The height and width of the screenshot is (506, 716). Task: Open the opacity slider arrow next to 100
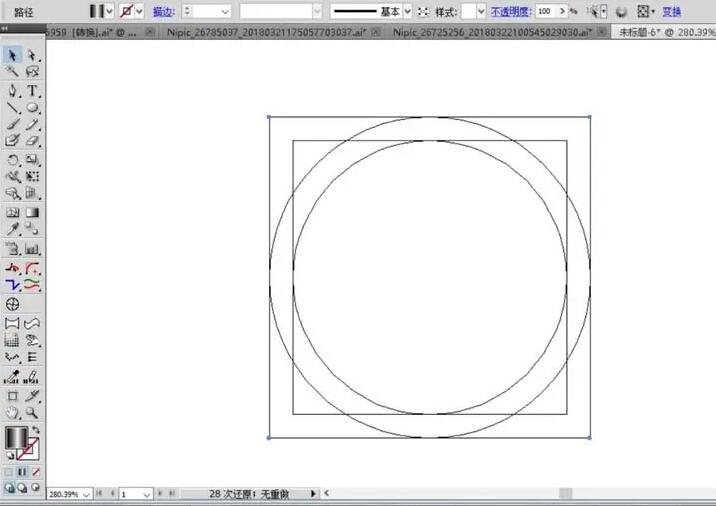563,11
